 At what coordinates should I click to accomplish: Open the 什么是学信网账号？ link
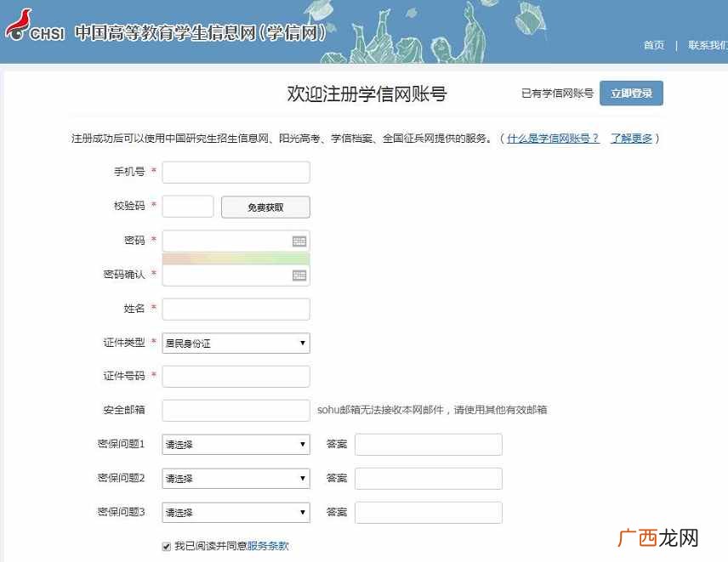(x=553, y=139)
